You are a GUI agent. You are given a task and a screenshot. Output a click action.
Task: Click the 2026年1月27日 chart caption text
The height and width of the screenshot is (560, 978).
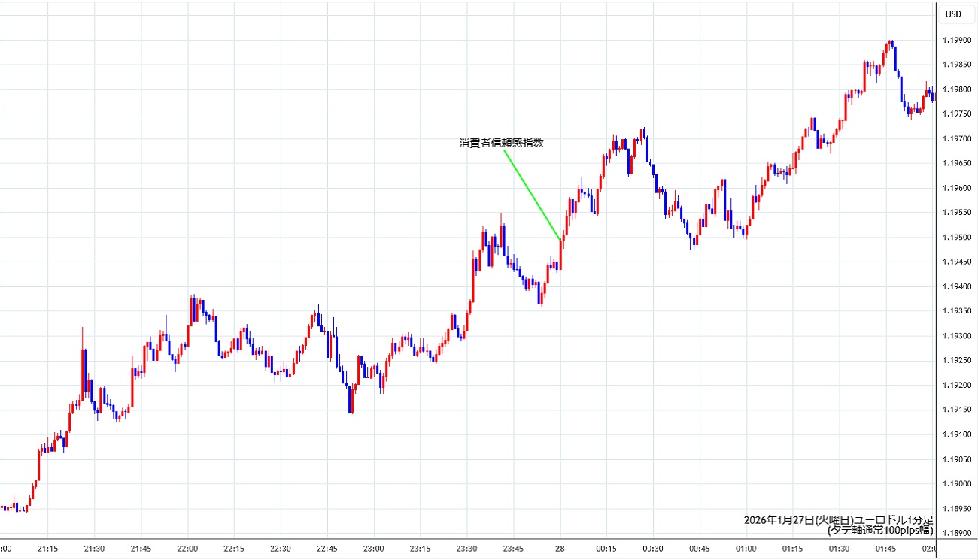coord(838,519)
